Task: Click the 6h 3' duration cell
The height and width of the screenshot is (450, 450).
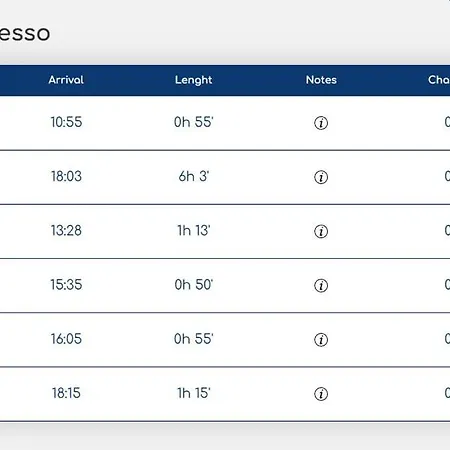Action: pyautogui.click(x=194, y=176)
